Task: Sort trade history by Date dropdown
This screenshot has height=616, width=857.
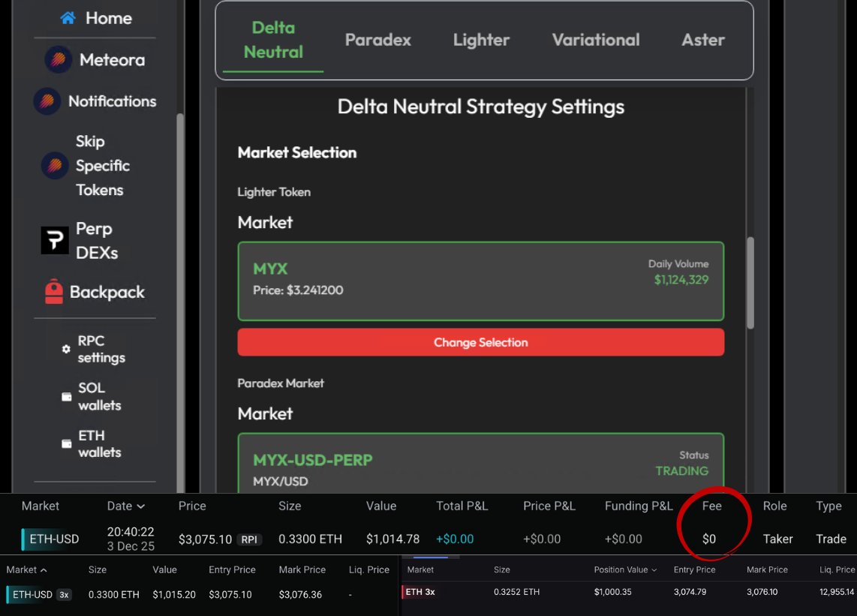Action: (x=126, y=506)
